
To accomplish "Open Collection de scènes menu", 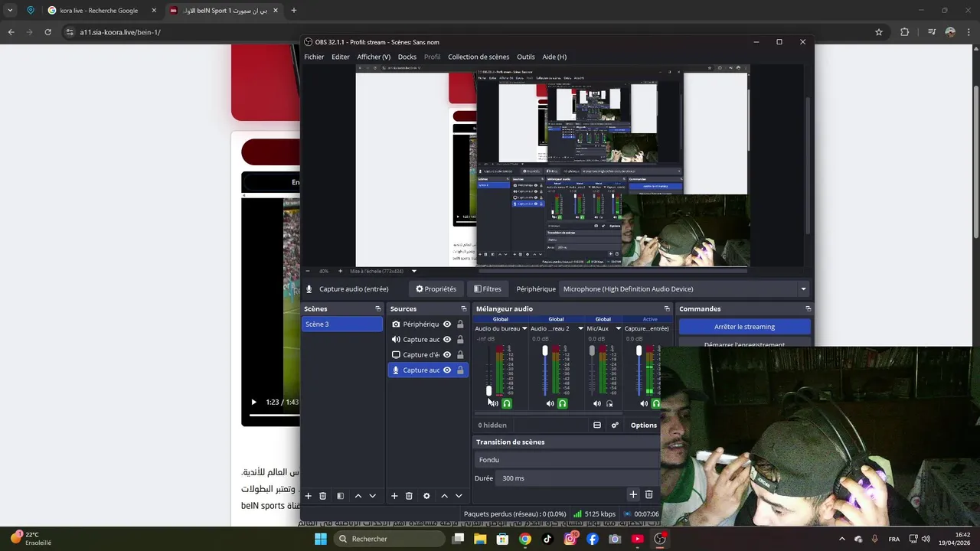I will (x=479, y=57).
